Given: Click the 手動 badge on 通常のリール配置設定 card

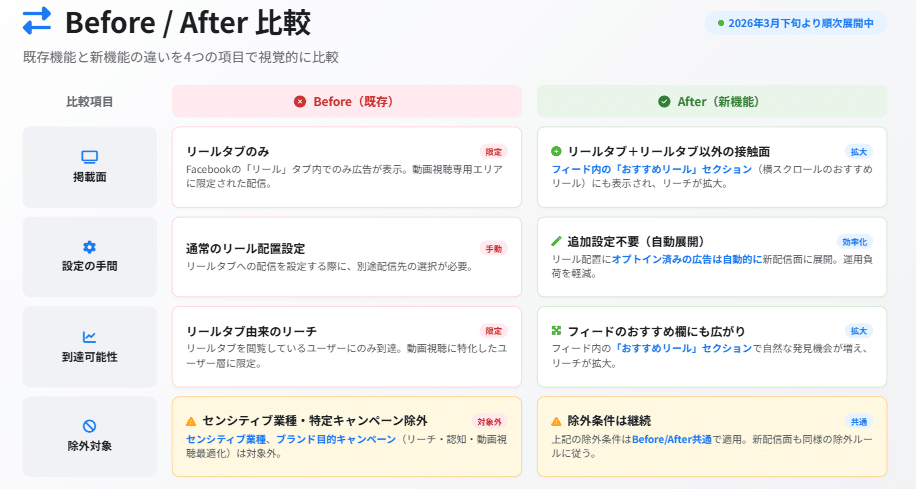Looking at the screenshot, I should (494, 249).
